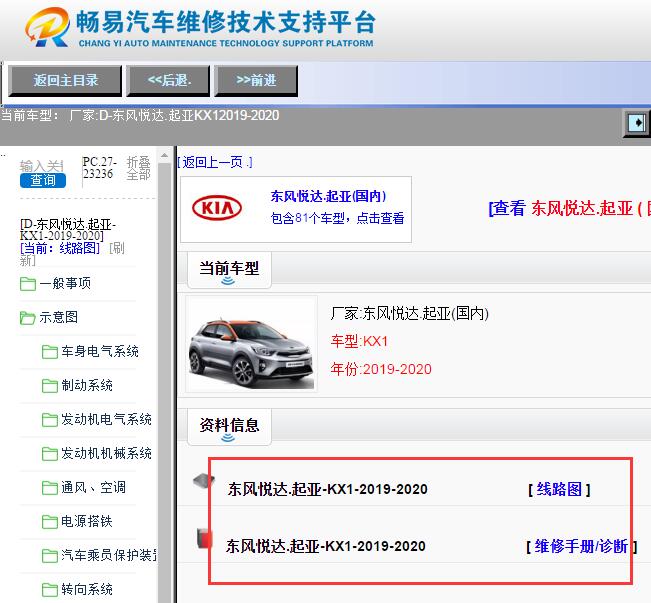The width and height of the screenshot is (651, 603).
Task: Click the PC.27-23236 text in sidebar
Action: pos(100,168)
